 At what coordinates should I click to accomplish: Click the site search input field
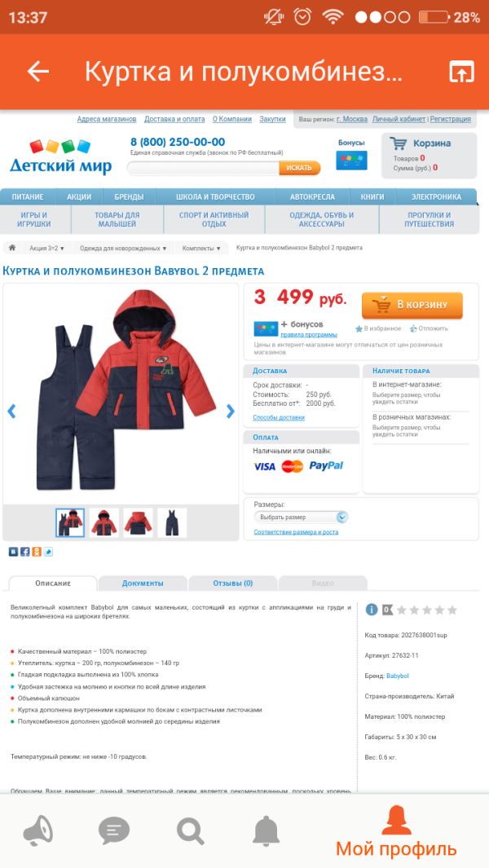[x=203, y=168]
